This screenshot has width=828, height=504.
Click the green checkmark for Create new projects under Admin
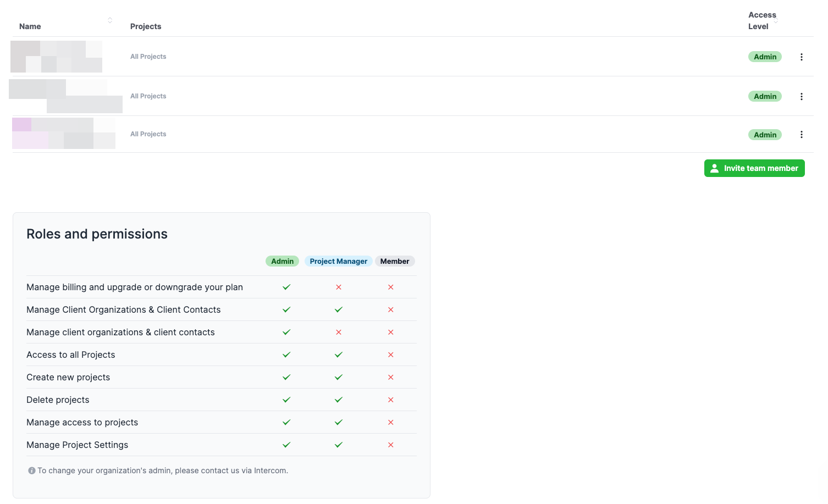tap(286, 377)
